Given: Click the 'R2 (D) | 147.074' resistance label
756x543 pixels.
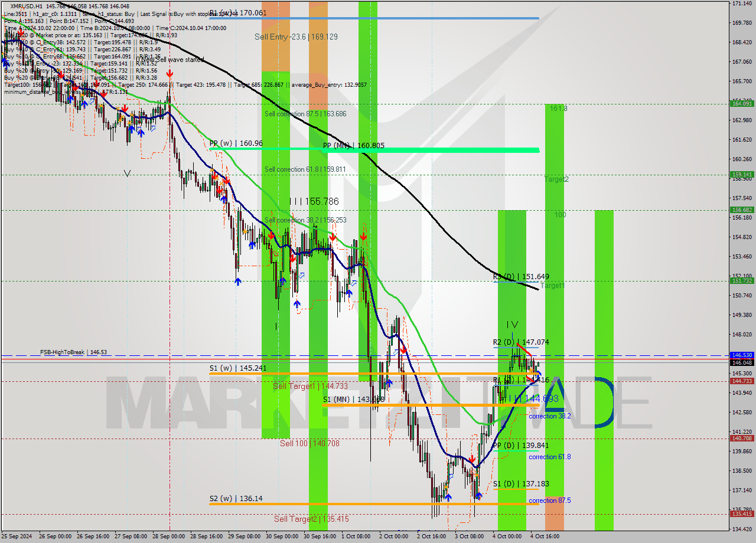Looking at the screenshot, I should click(x=521, y=342).
